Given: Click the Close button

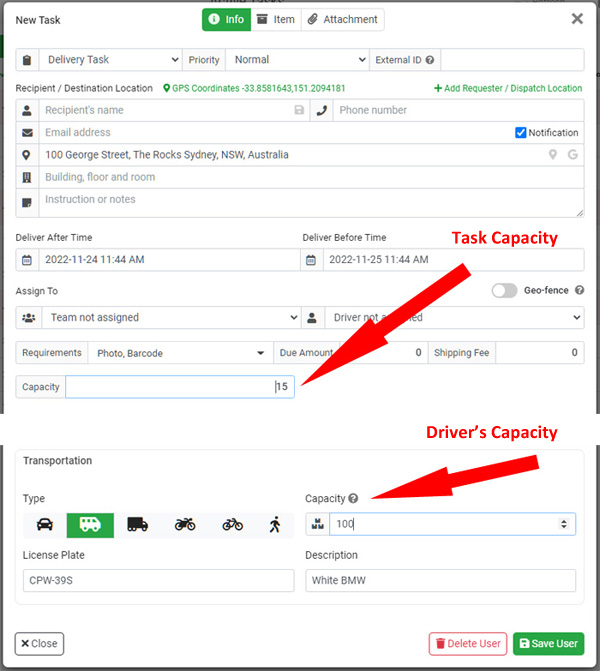Looking at the screenshot, I should click(x=39, y=644).
